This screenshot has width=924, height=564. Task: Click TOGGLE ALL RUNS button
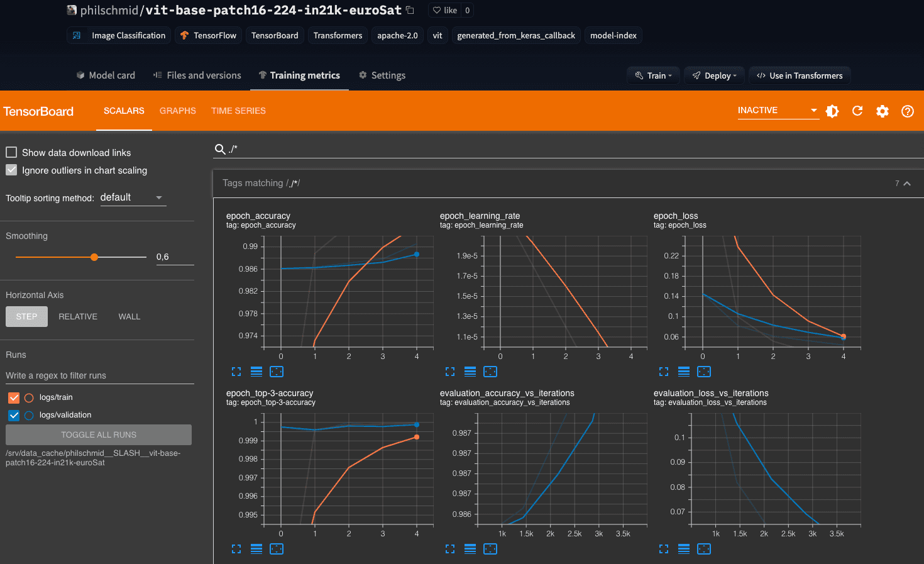click(x=99, y=434)
